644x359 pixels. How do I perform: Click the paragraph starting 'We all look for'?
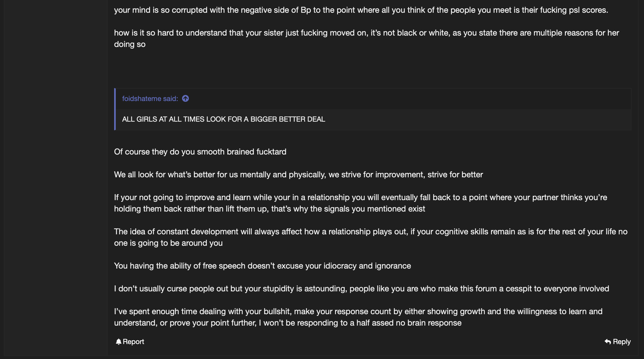(298, 174)
